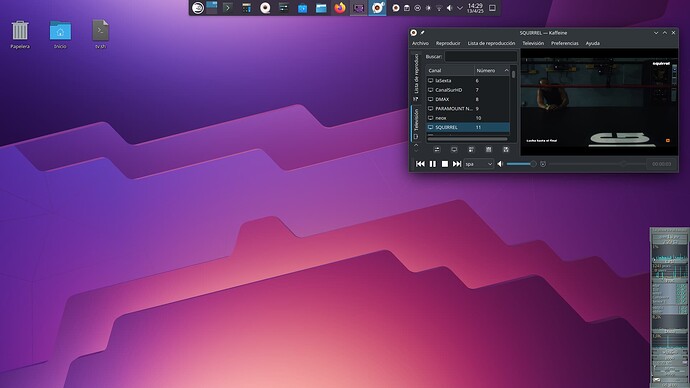Switch to the Lista de reproducción side tab

point(416,77)
